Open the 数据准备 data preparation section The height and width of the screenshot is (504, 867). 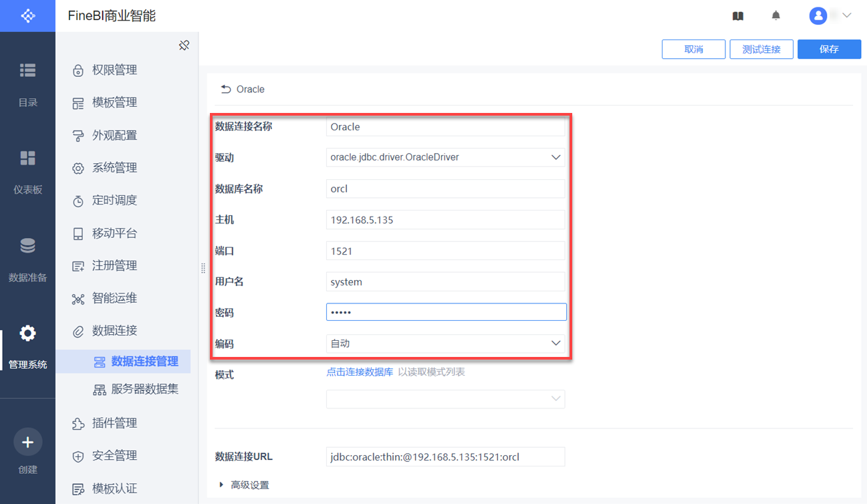pyautogui.click(x=27, y=259)
